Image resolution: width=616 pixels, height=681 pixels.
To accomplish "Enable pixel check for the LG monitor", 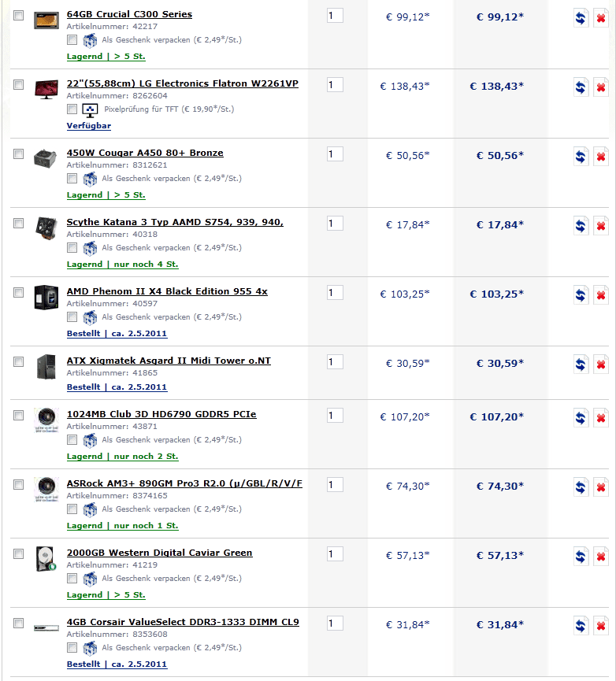I will 72,109.
